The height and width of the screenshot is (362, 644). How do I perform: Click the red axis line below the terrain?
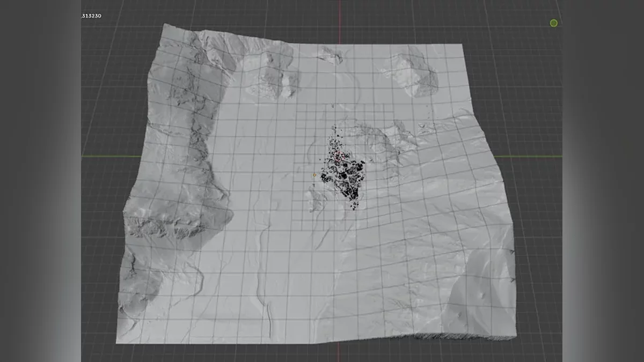(339, 351)
